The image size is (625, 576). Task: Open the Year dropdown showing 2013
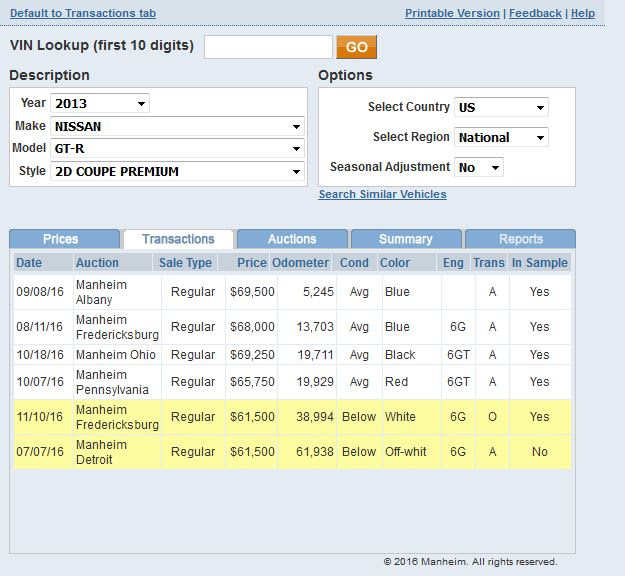(100, 103)
